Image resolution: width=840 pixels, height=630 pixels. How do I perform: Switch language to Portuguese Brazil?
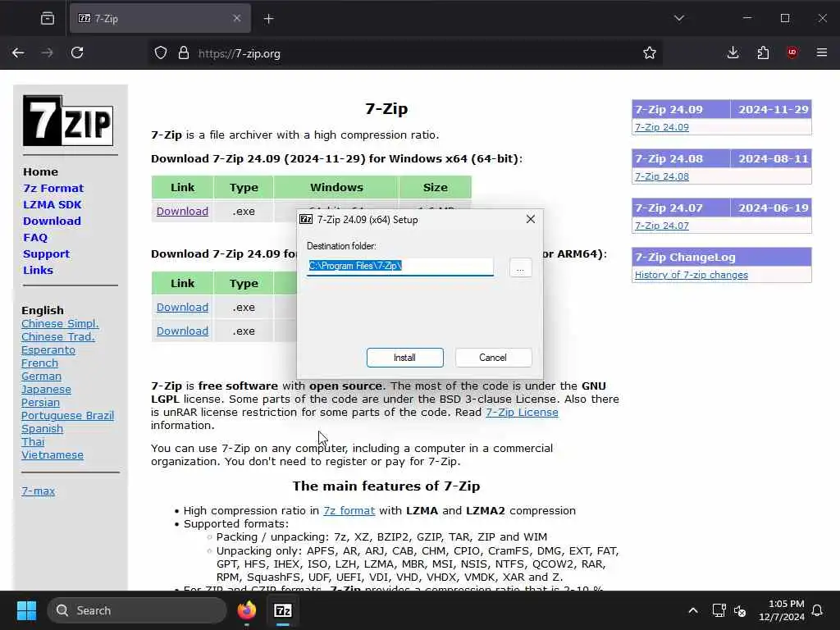(x=67, y=416)
